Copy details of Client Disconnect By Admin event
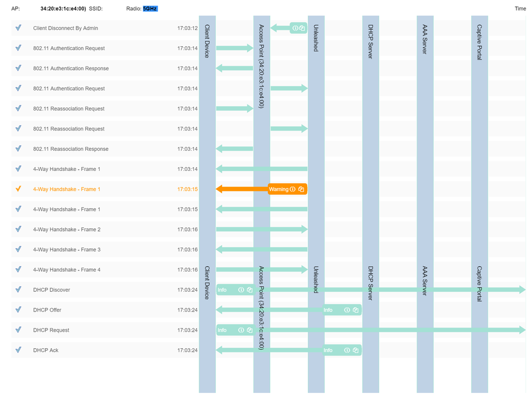Image resolution: width=532 pixels, height=394 pixels. [302, 28]
